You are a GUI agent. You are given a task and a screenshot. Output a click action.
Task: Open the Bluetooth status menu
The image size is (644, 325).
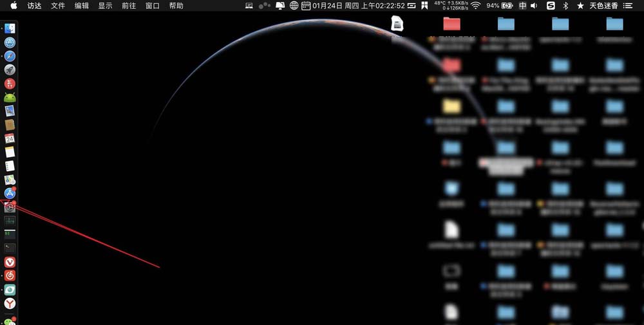click(x=565, y=6)
